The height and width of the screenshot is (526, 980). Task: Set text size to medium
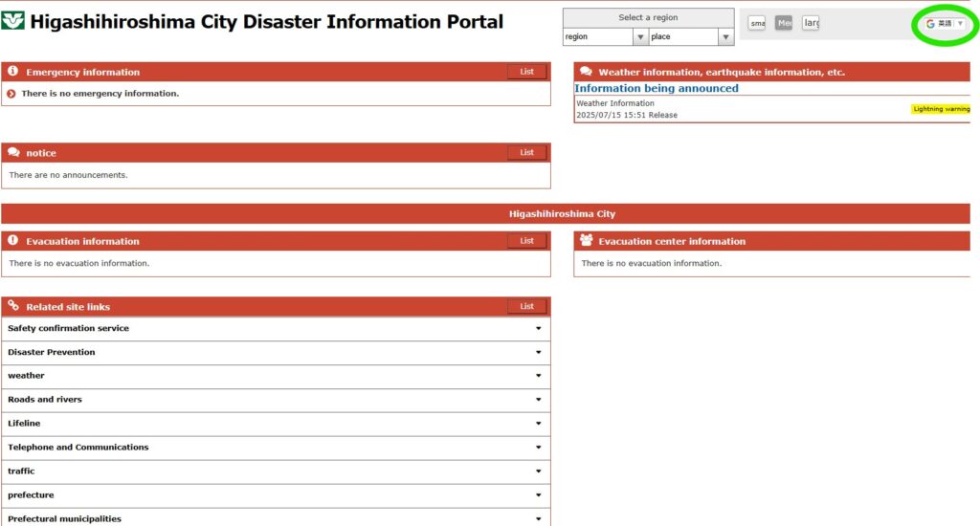click(x=783, y=23)
